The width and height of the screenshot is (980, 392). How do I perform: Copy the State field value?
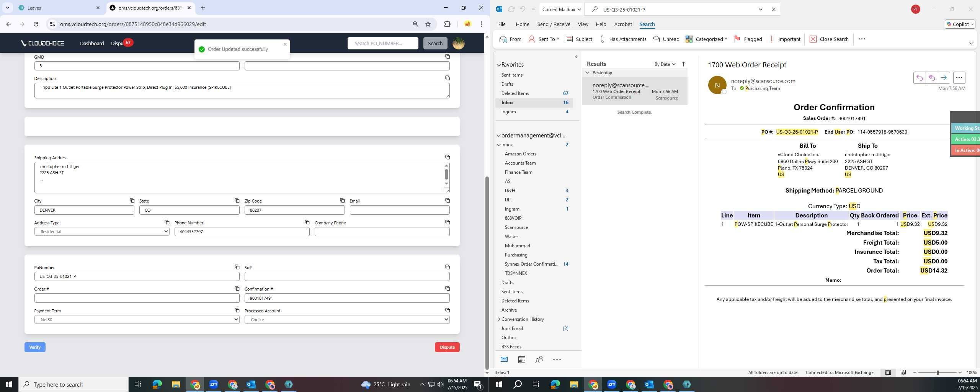[x=237, y=200]
